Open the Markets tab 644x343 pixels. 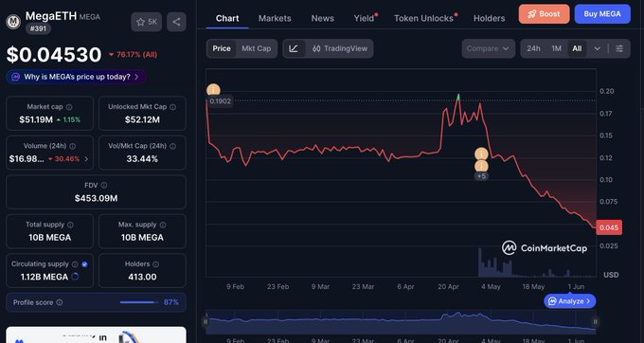[275, 19]
